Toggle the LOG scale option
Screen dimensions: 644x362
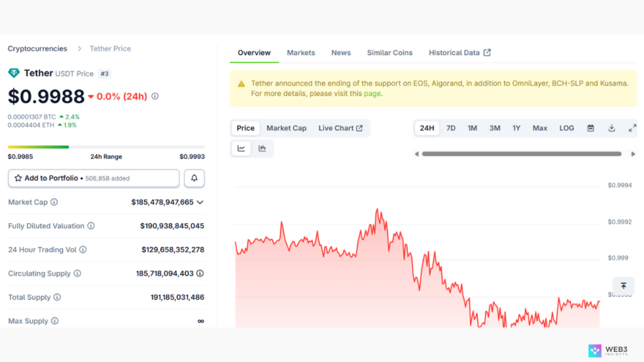pyautogui.click(x=566, y=128)
